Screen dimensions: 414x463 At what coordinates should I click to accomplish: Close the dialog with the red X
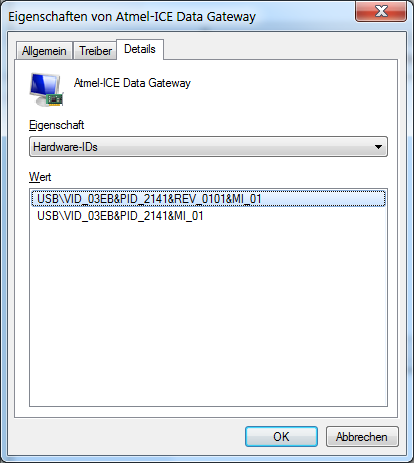point(381,11)
